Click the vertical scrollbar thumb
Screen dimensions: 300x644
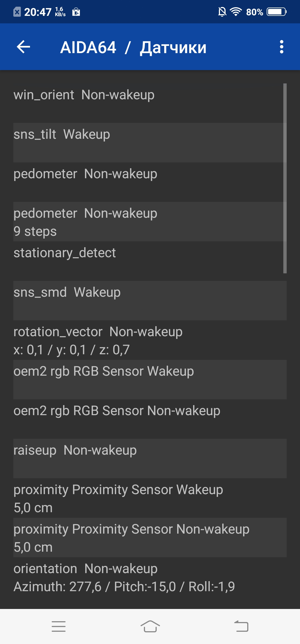tap(285, 178)
